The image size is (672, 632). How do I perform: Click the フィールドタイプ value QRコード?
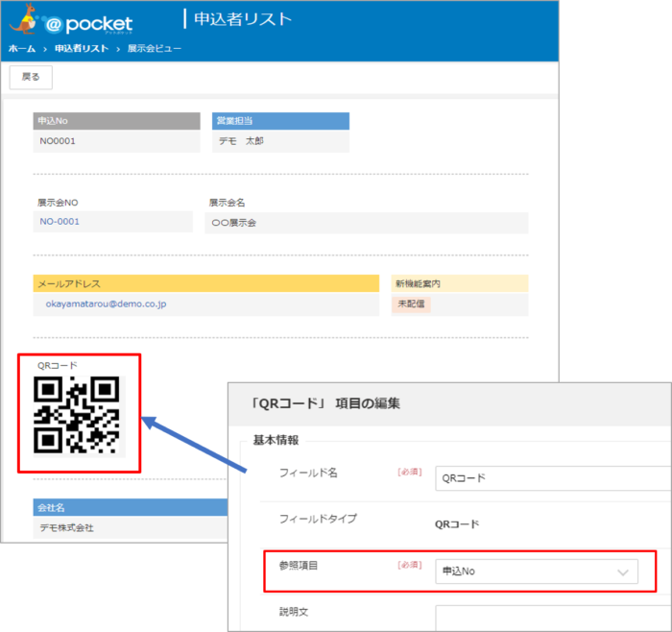pyautogui.click(x=457, y=524)
